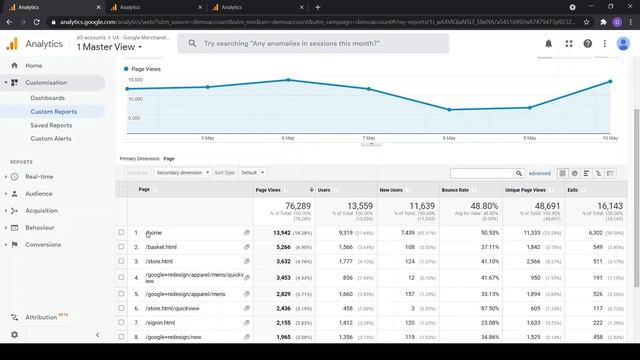Open /home page link icon in new window

point(247,233)
